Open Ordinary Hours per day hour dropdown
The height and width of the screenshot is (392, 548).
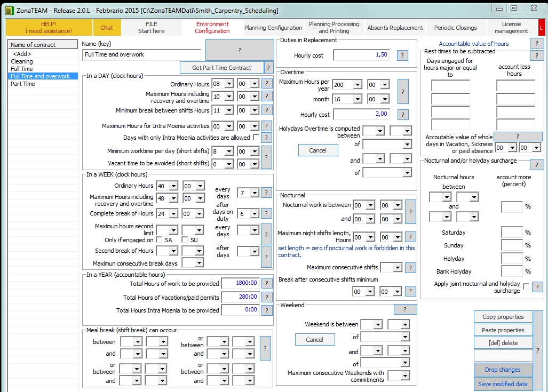click(x=229, y=84)
